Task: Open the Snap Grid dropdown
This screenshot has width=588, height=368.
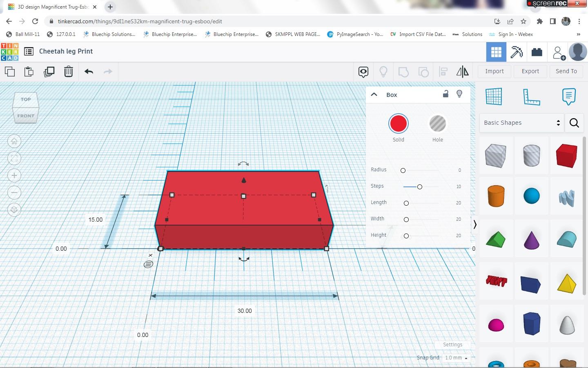Action: (x=456, y=358)
